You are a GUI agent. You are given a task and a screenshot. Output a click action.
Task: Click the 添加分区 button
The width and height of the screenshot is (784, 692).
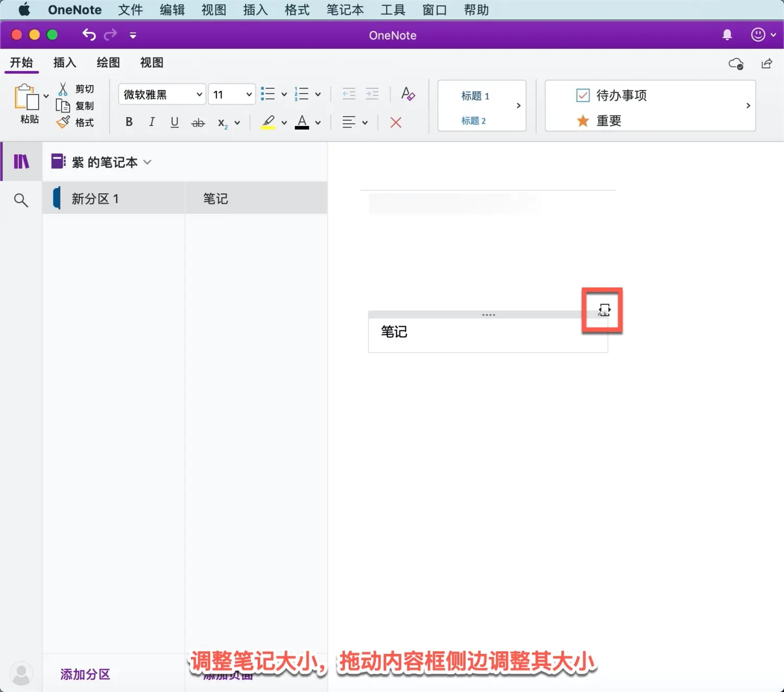85,674
